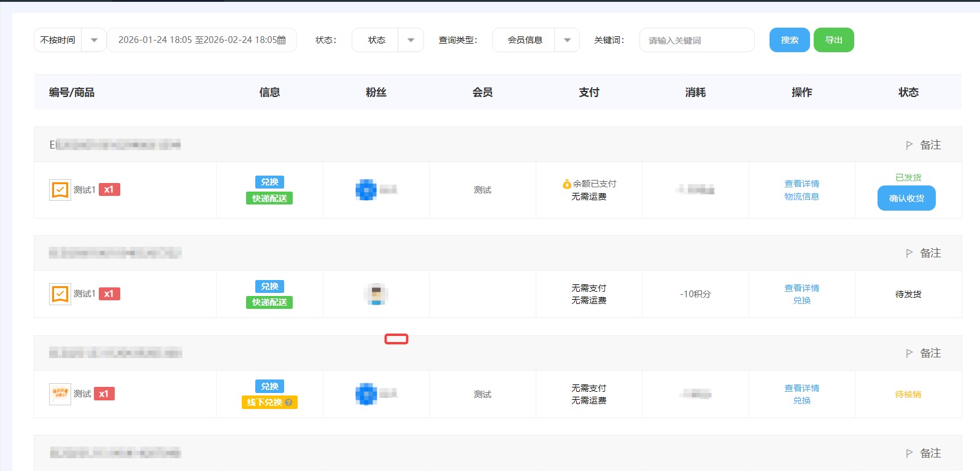
Task: Open 物流信息 link for first order
Action: [801, 197]
